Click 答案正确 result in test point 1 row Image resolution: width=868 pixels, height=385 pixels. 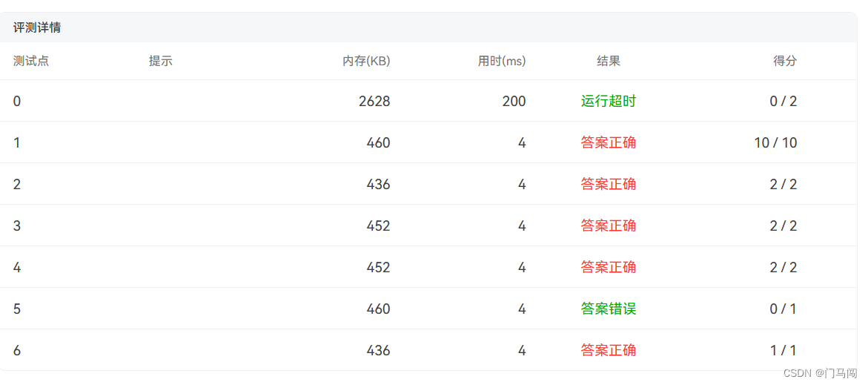click(x=609, y=142)
